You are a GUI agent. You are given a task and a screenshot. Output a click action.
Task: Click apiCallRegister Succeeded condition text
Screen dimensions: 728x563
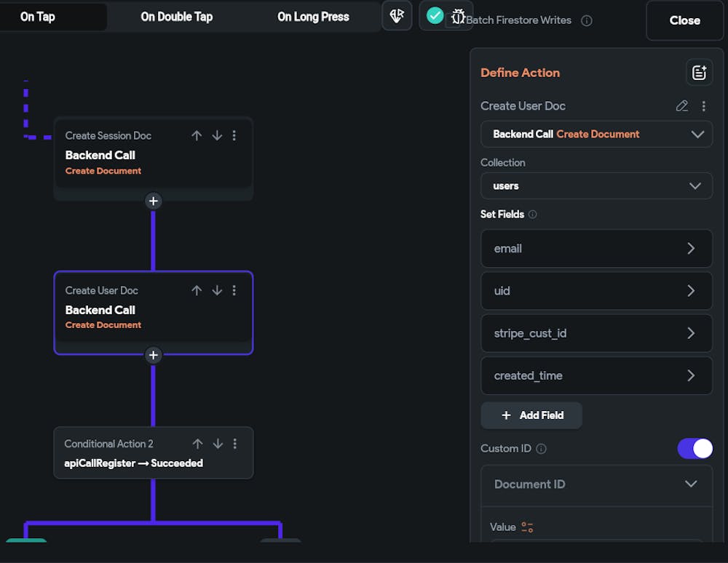point(133,463)
